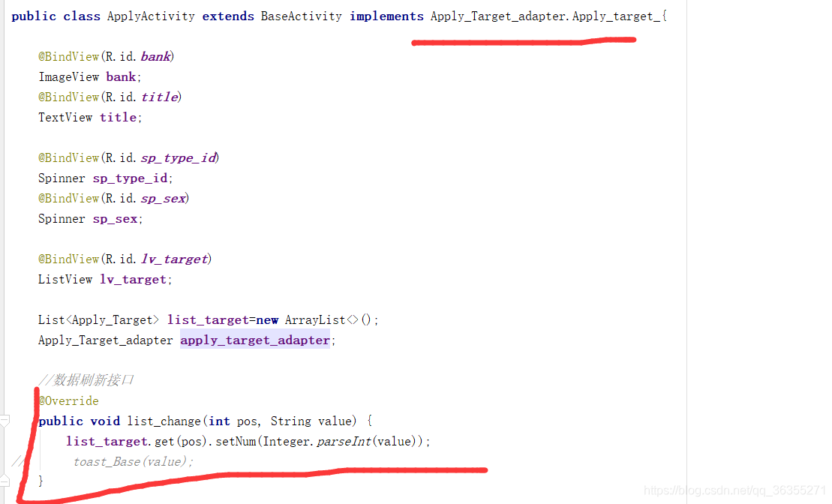Click the 'int pos' parameter

pos(233,421)
